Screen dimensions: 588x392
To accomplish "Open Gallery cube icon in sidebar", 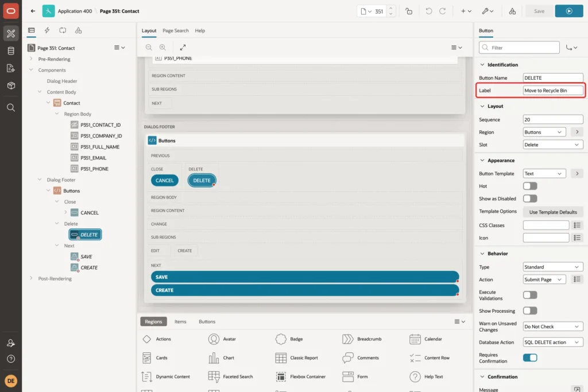I will click(x=11, y=86).
